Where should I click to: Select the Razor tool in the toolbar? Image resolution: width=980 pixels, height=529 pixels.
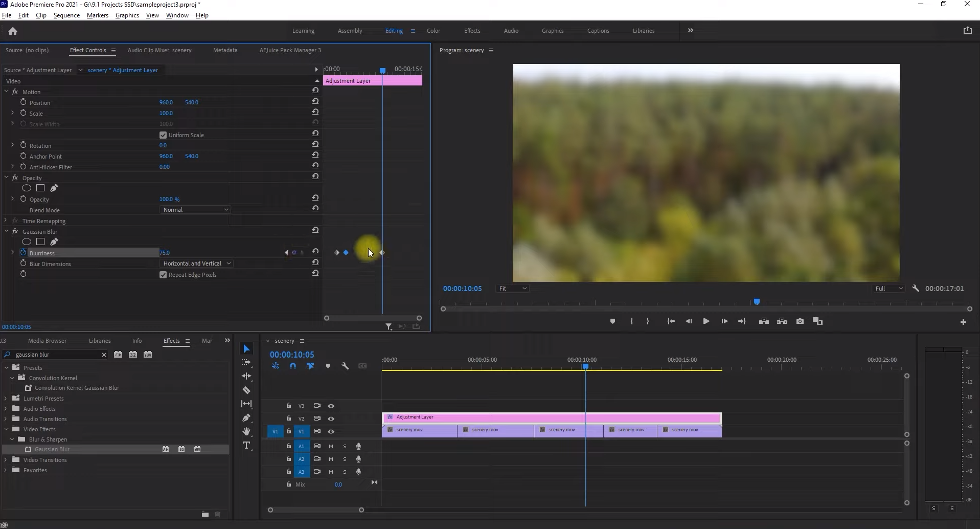tap(246, 390)
